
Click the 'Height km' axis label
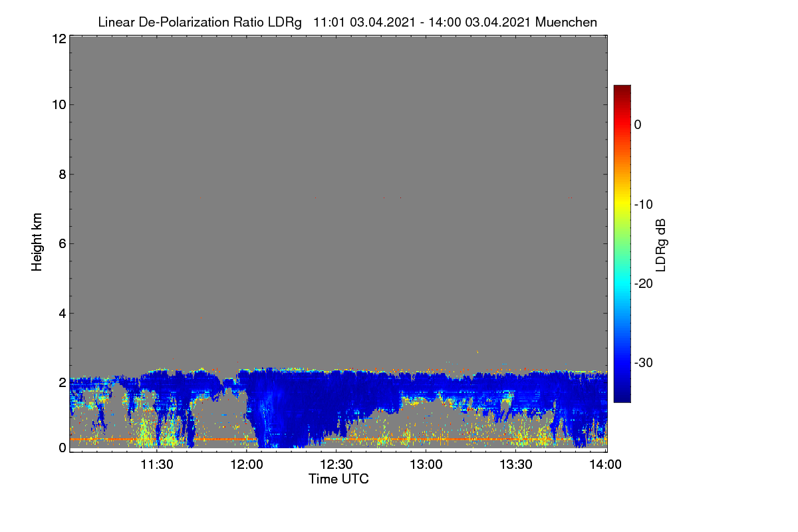coord(37,242)
